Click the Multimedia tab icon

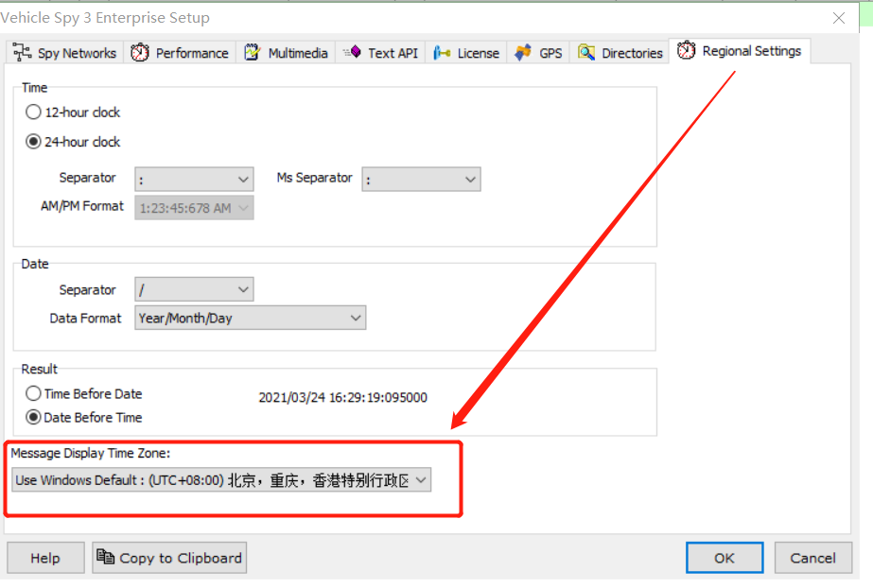(253, 52)
